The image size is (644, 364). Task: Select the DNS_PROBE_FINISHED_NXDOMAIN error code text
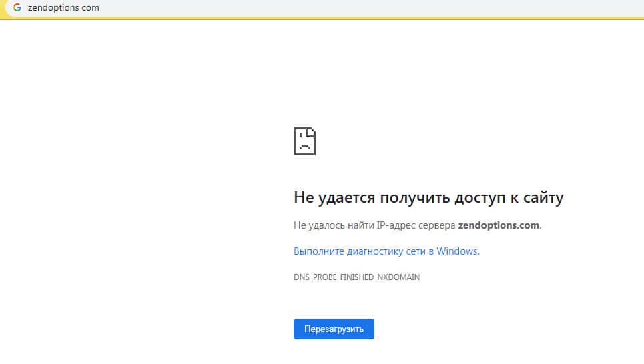pyautogui.click(x=356, y=277)
